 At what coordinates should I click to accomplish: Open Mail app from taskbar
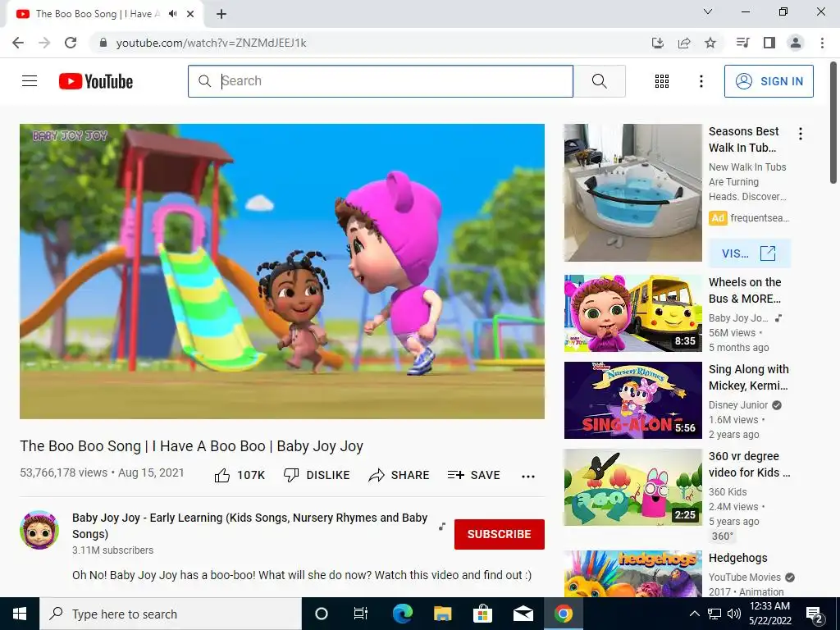[523, 614]
